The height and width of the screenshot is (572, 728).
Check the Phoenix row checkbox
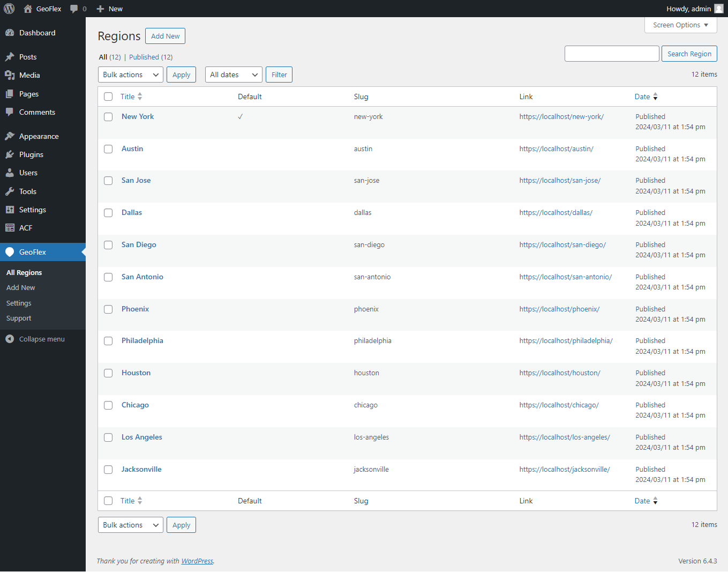(x=108, y=309)
